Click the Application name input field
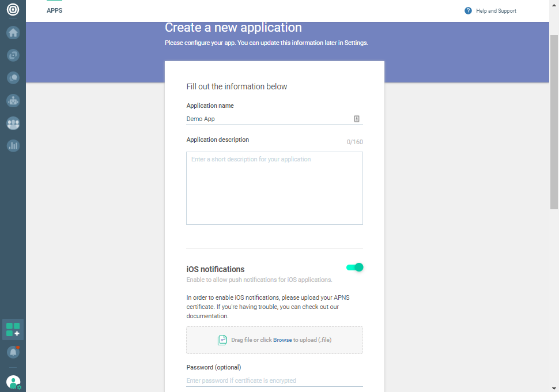 tap(268, 119)
